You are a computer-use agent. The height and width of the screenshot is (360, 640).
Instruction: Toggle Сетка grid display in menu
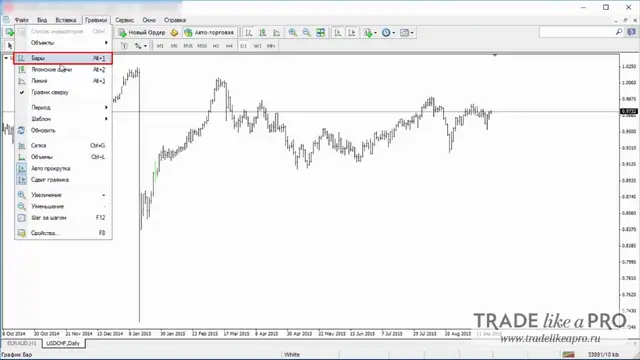pyautogui.click(x=63, y=145)
